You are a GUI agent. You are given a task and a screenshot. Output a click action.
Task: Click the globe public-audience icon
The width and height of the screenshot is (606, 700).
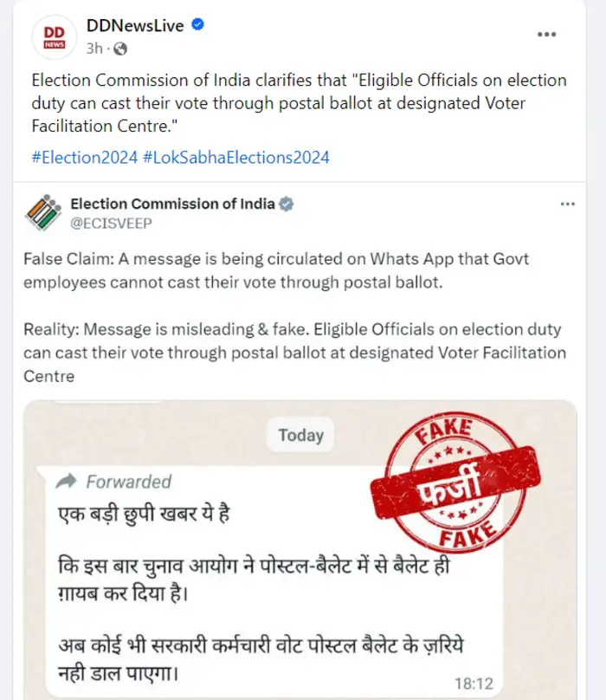(x=120, y=47)
